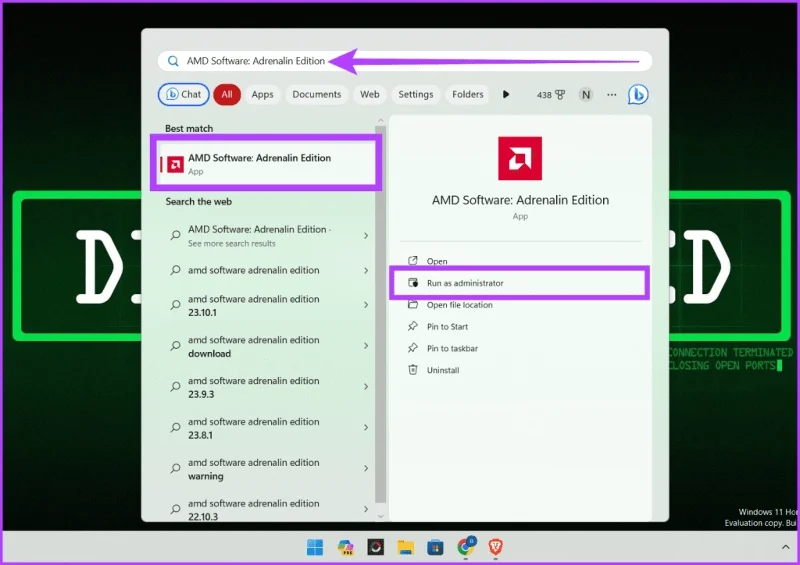
Task: Switch to the Web filter tab
Action: [x=369, y=94]
